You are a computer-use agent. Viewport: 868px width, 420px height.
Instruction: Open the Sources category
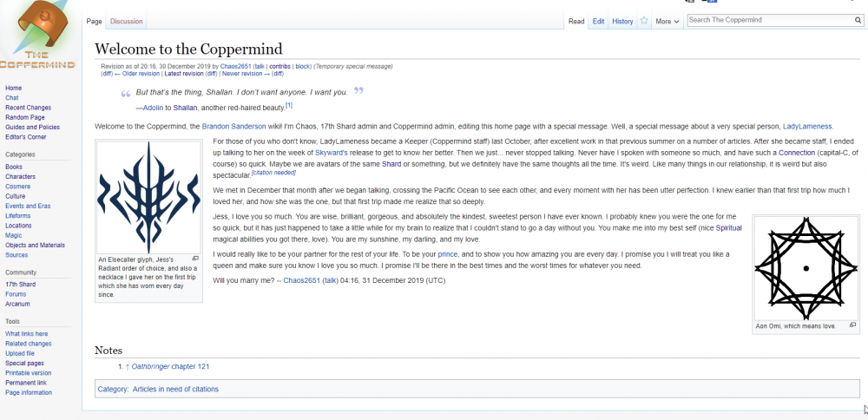click(16, 255)
